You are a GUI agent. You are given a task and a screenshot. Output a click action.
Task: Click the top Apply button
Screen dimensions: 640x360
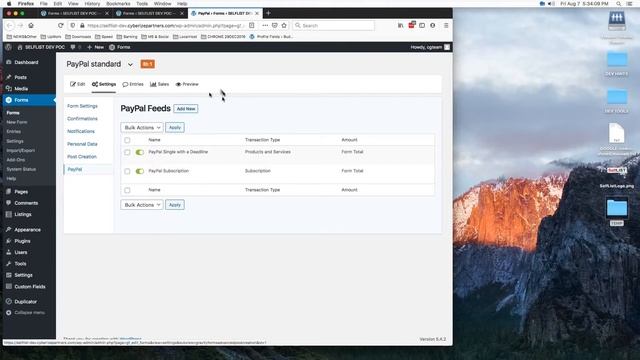(175, 127)
